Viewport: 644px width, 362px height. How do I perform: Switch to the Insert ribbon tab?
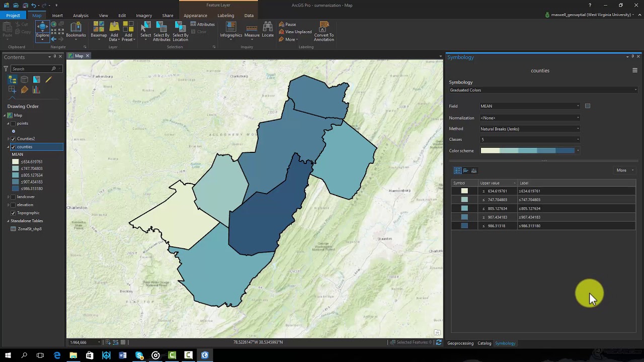click(57, 16)
